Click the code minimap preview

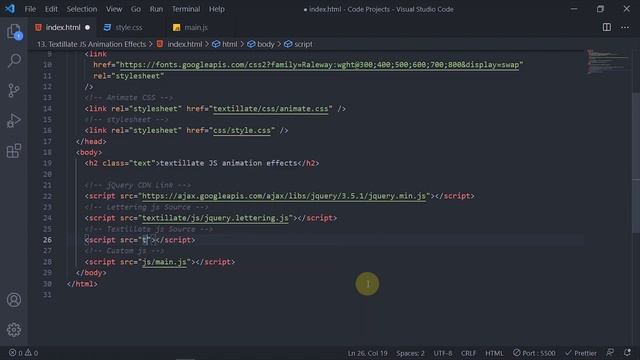click(608, 62)
